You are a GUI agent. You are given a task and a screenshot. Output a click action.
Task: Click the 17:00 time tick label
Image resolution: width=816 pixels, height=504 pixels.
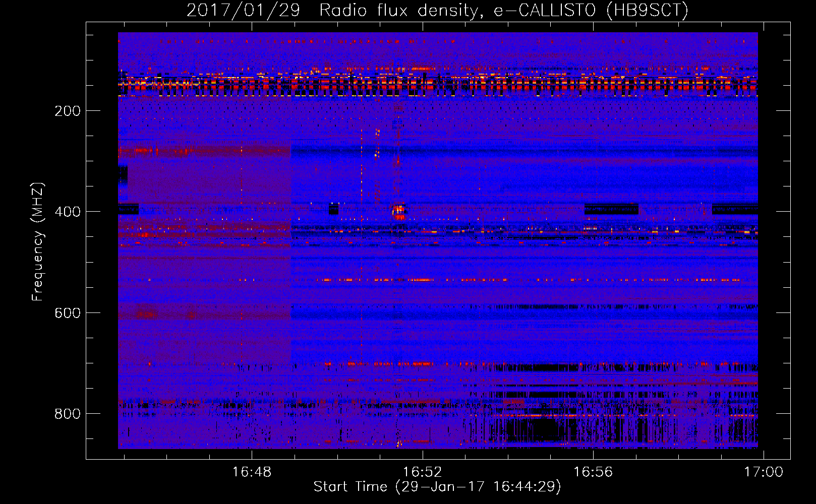(x=764, y=472)
